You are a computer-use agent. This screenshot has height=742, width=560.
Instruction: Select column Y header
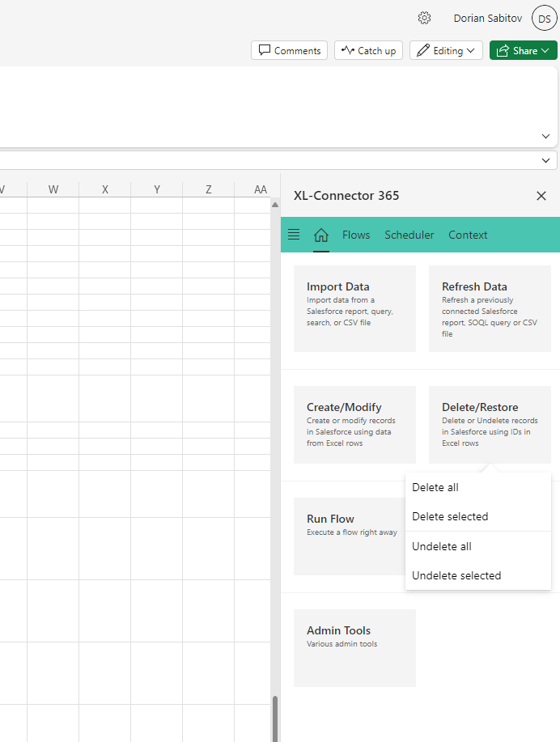pos(157,189)
